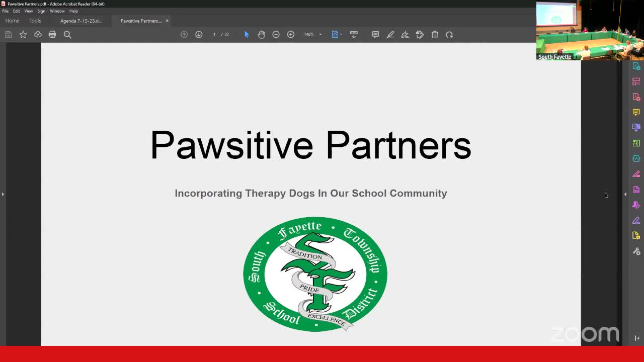Bookmark the file with the star icon
The image size is (644, 362).
tap(23, 35)
